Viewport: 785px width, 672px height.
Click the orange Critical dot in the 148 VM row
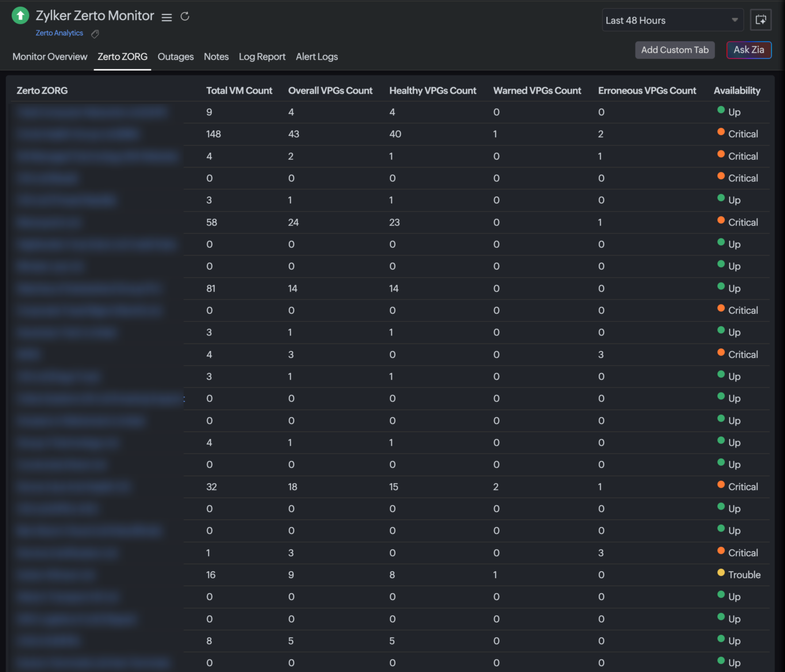(x=721, y=132)
